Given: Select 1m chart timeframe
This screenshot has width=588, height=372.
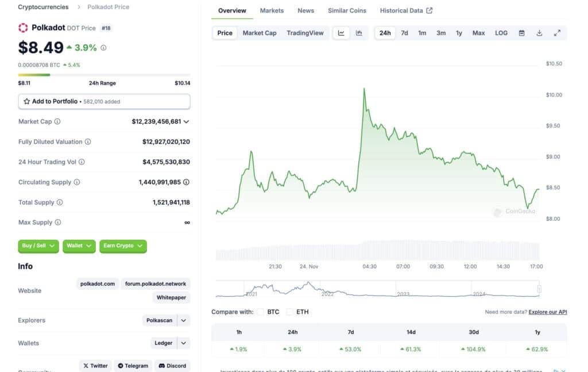Looking at the screenshot, I should 422,33.
